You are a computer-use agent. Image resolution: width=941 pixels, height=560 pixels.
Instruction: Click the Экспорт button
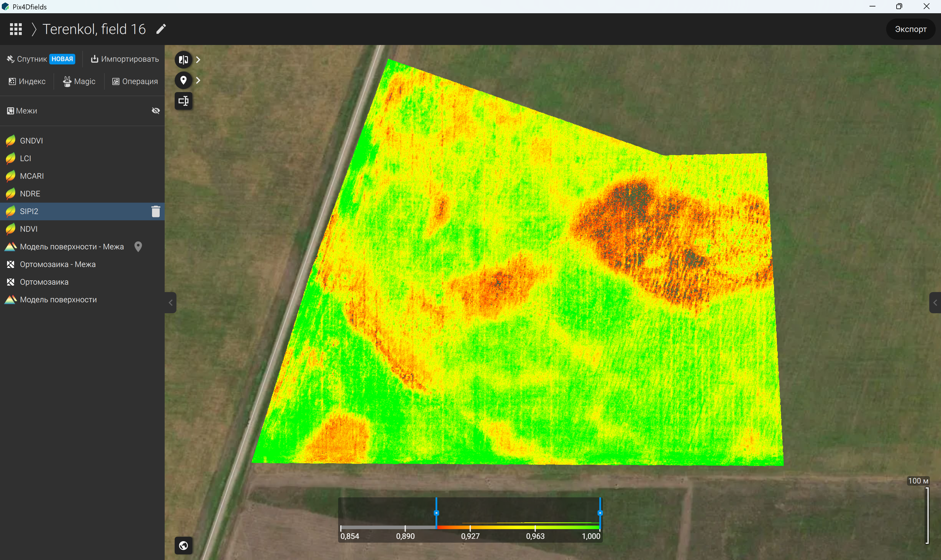pyautogui.click(x=910, y=29)
